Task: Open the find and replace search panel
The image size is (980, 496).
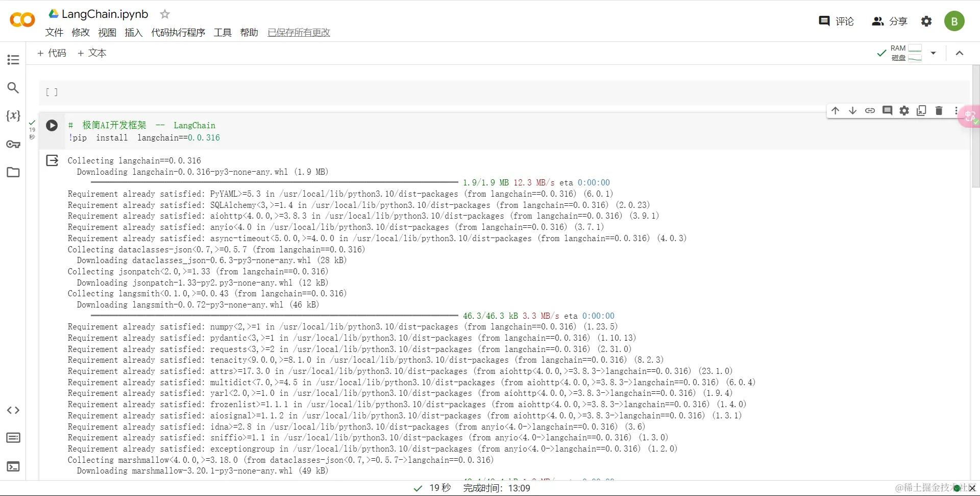Action: (x=13, y=88)
